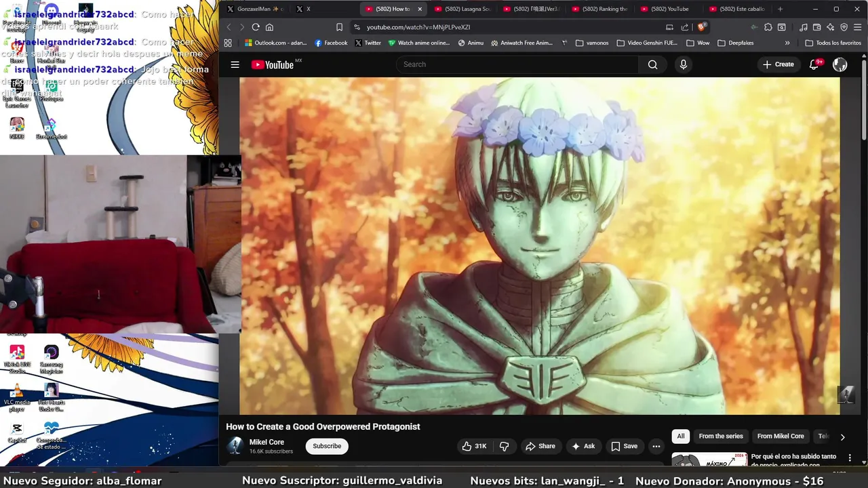Image resolution: width=868 pixels, height=488 pixels.
Task: Expand the Wow bookmarks folder
Action: pyautogui.click(x=698, y=43)
